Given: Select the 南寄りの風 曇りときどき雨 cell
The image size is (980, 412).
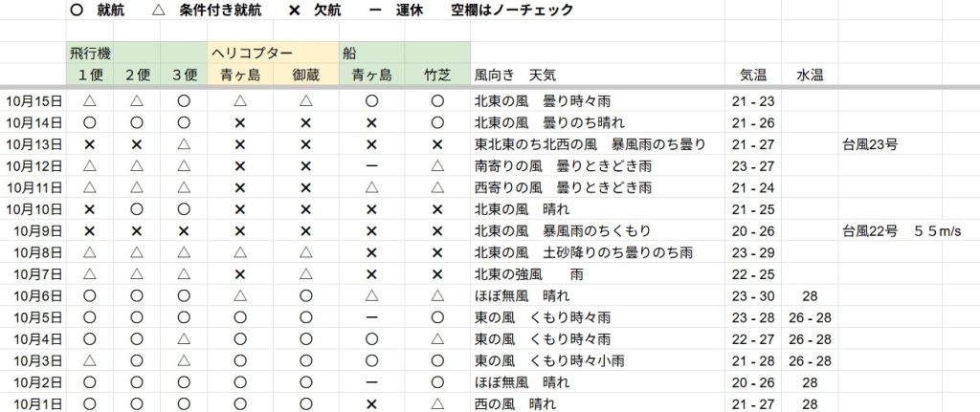Looking at the screenshot, I should click(563, 165).
